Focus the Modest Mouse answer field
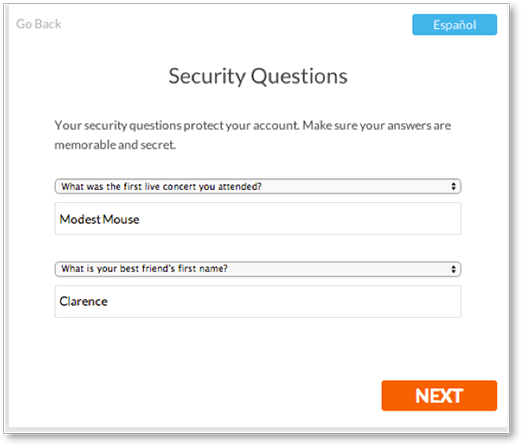 coord(258,219)
